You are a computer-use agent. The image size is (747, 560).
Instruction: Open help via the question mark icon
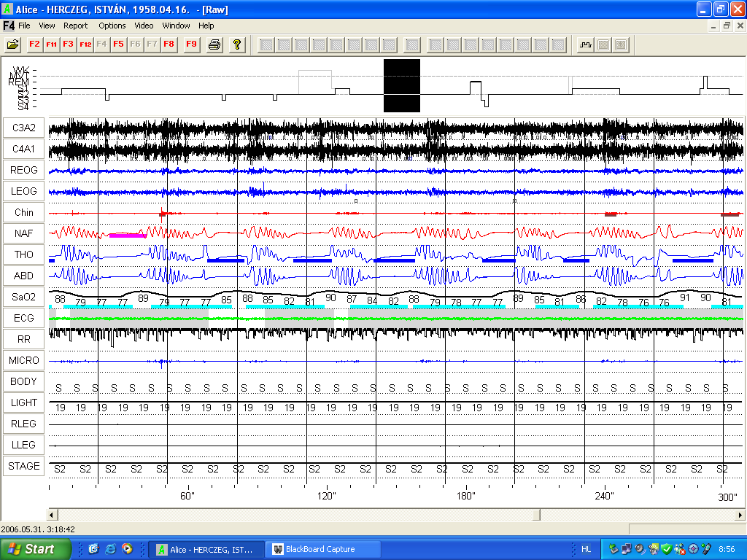237,44
